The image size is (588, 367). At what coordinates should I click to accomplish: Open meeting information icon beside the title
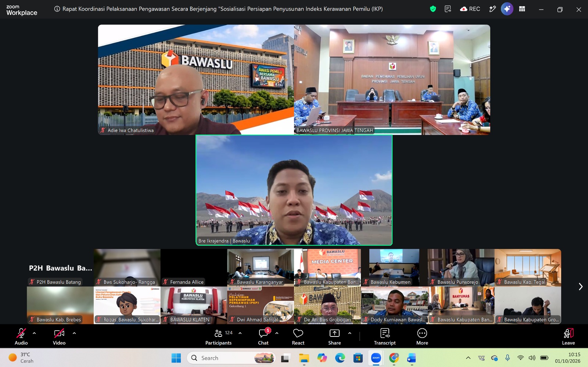click(57, 9)
